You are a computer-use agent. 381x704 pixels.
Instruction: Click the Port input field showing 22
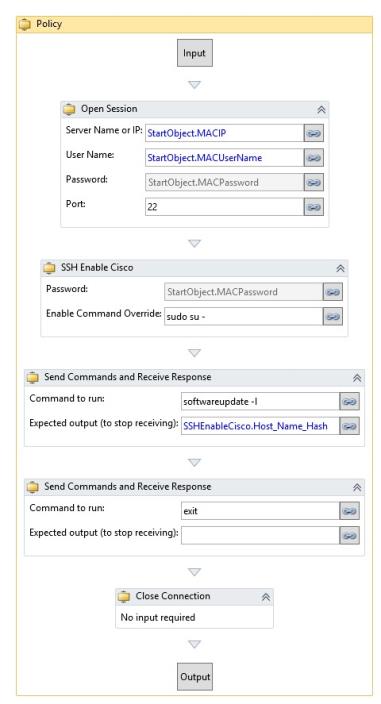pyautogui.click(x=224, y=207)
